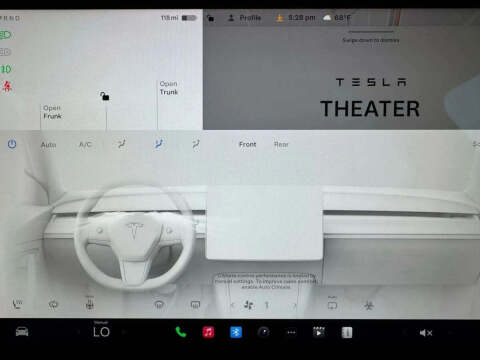The image size is (480, 360).
Task: Tap the lock icon in the status bar
Action: [211, 18]
